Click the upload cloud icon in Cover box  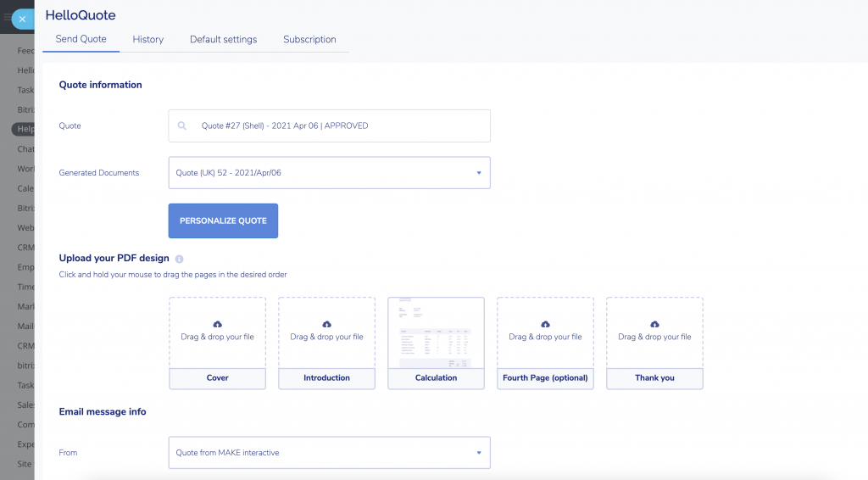(x=218, y=324)
